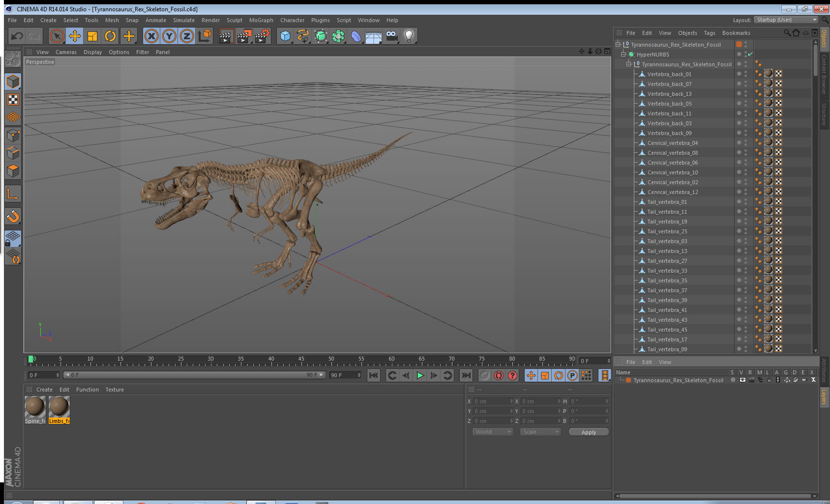Toggle Snap magnet in left sidebar
The width and height of the screenshot is (830, 504).
13,216
